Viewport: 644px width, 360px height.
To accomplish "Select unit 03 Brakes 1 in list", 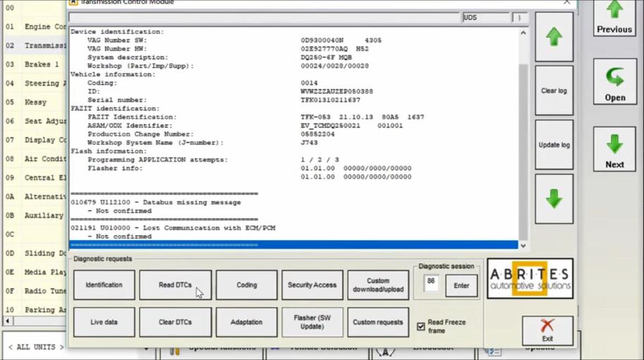I will point(35,64).
